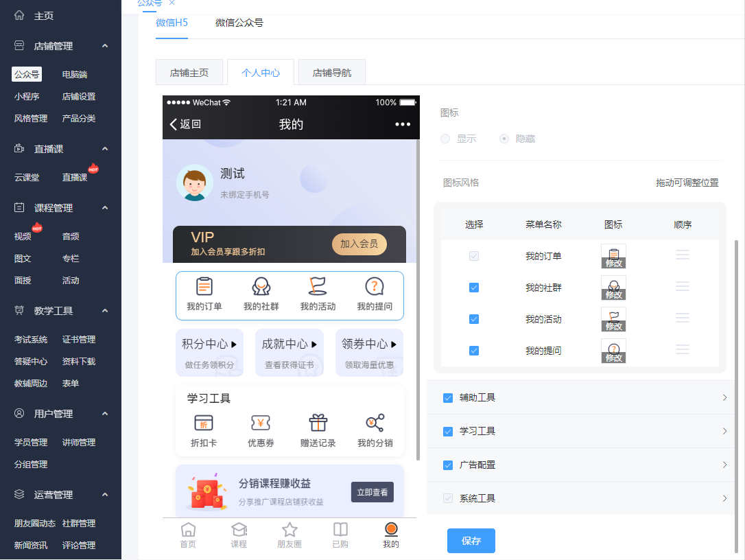Click the 我的活动 flag icon in preview
Image resolution: width=745 pixels, height=560 pixels.
(x=318, y=286)
